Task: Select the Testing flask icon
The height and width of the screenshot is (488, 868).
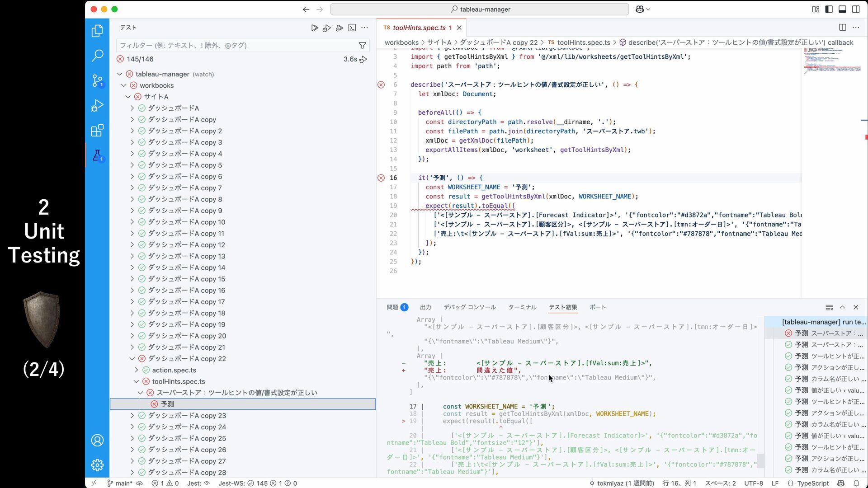Action: point(97,155)
